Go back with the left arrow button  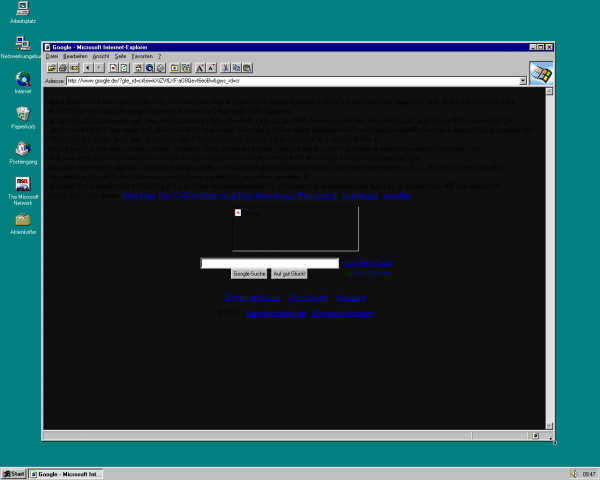88,68
